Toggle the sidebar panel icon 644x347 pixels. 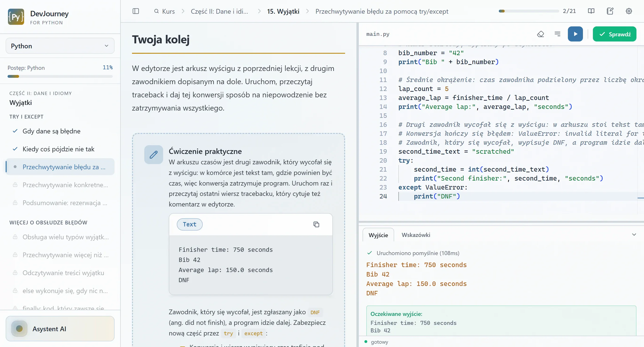tap(136, 11)
